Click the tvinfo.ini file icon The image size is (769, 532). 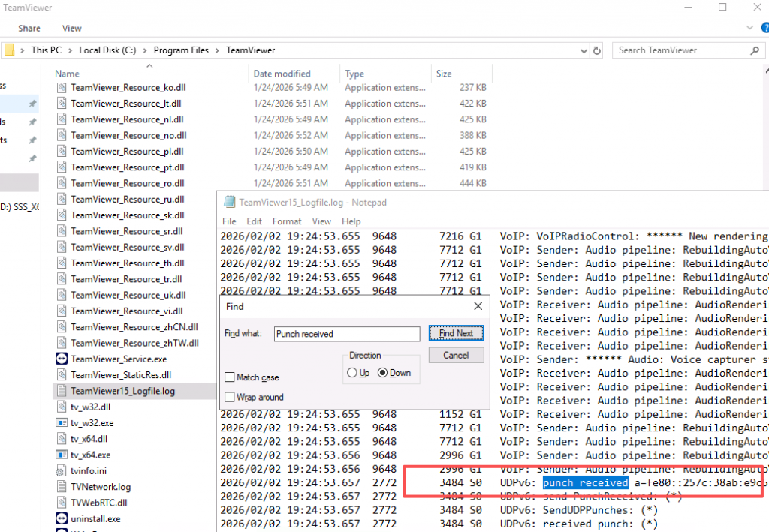click(62, 471)
